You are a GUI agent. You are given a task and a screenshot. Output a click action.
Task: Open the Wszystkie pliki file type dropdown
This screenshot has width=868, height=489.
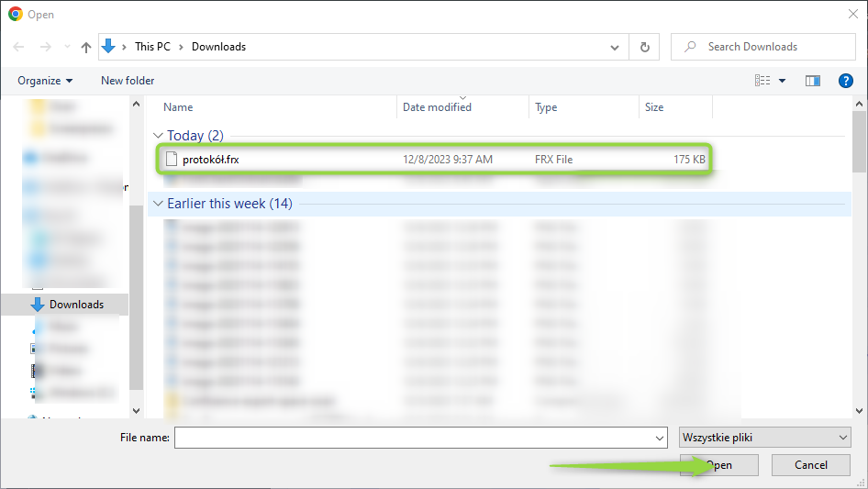(764, 438)
